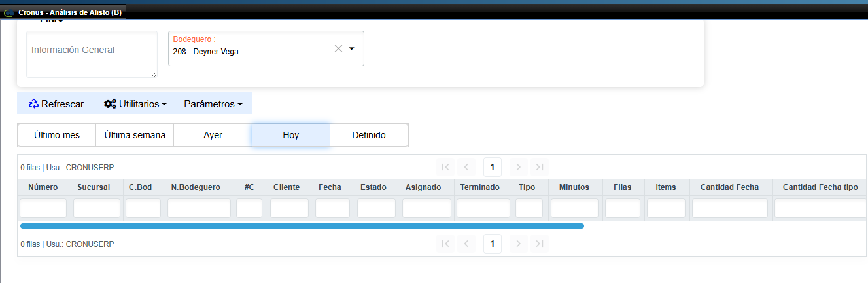
Task: Click the Fecha filter input
Action: (x=333, y=208)
